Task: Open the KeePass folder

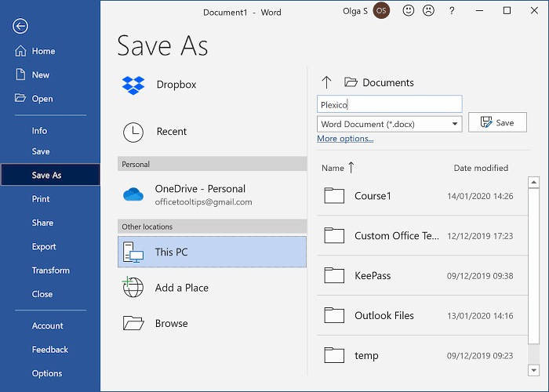Action: point(373,276)
